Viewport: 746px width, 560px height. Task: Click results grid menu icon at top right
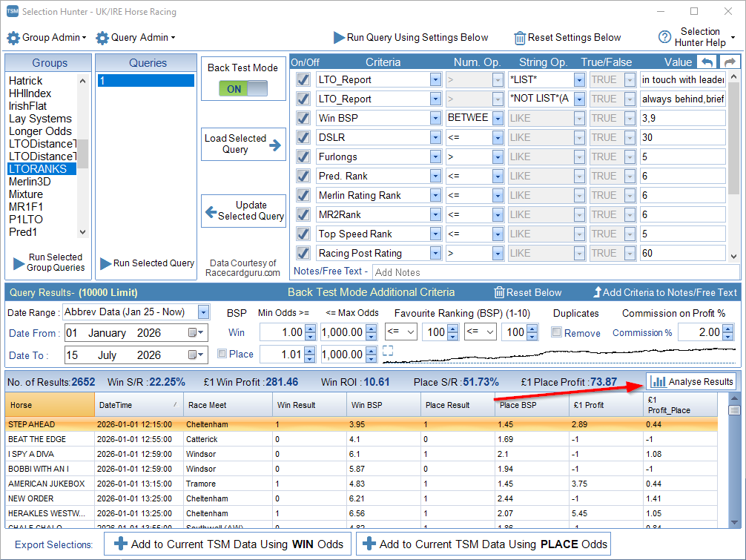734,410
